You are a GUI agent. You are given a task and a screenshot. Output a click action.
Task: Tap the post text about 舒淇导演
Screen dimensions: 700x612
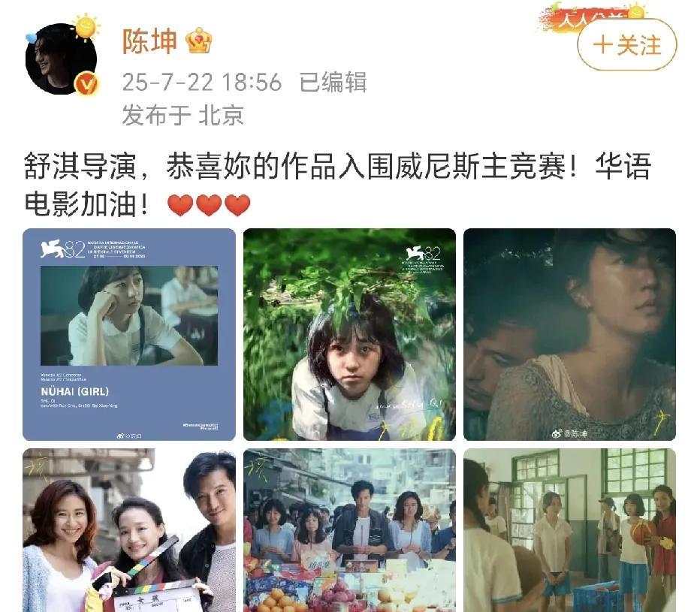[337, 185]
